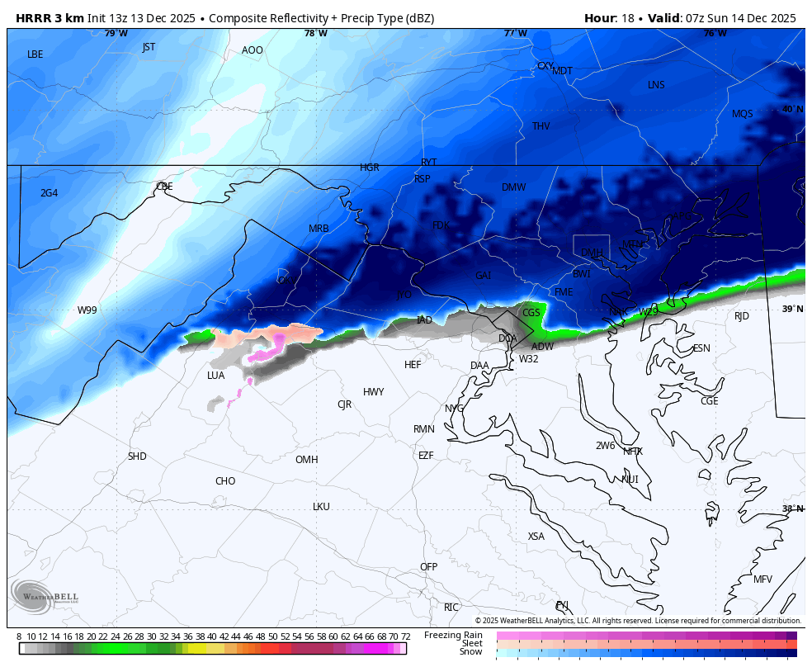Select the IAD station label
The image size is (812, 667).
pos(424,320)
